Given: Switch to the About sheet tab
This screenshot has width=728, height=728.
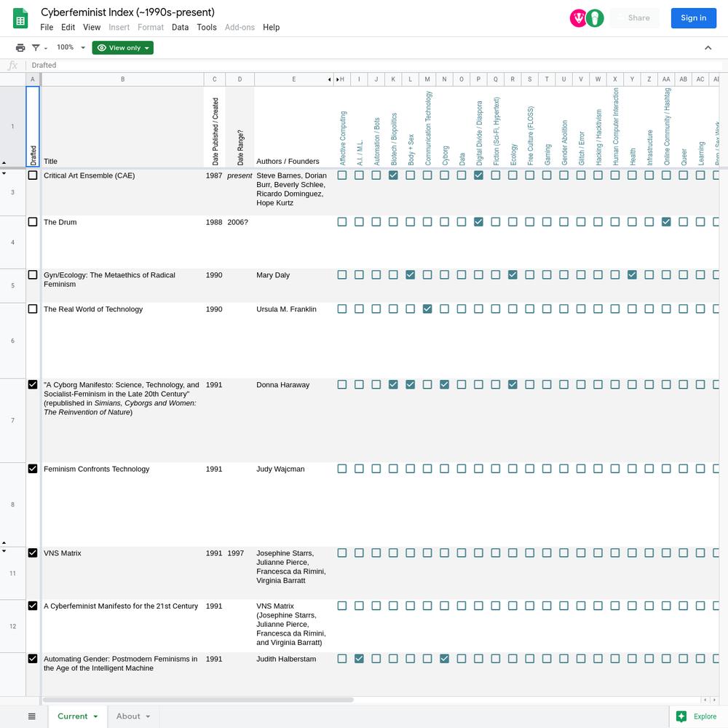Looking at the screenshot, I should [x=133, y=716].
